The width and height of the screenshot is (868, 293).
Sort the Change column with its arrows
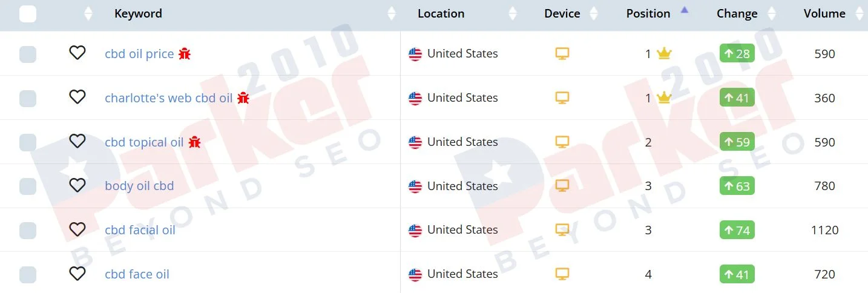[x=771, y=13]
